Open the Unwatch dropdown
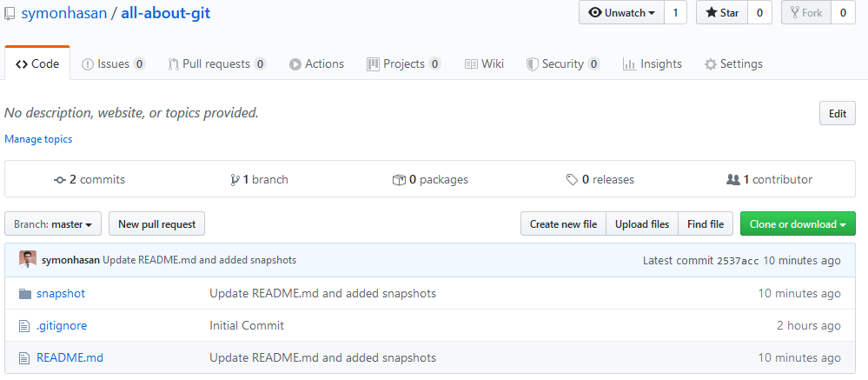The image size is (868, 380). [x=621, y=13]
